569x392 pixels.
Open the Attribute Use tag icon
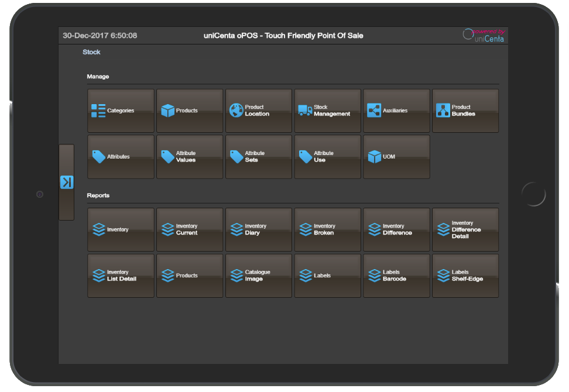tap(306, 157)
